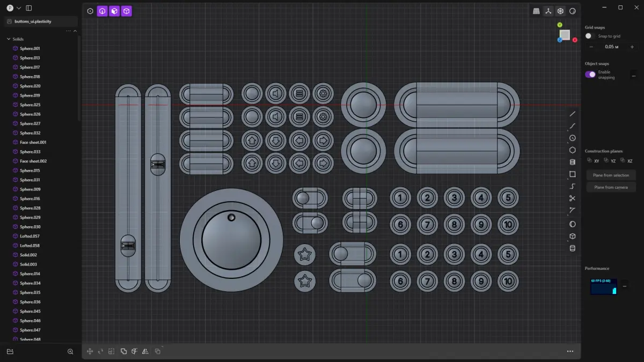The height and width of the screenshot is (362, 644).
Task: Select the Polygon hexagon tool
Action: (x=573, y=150)
